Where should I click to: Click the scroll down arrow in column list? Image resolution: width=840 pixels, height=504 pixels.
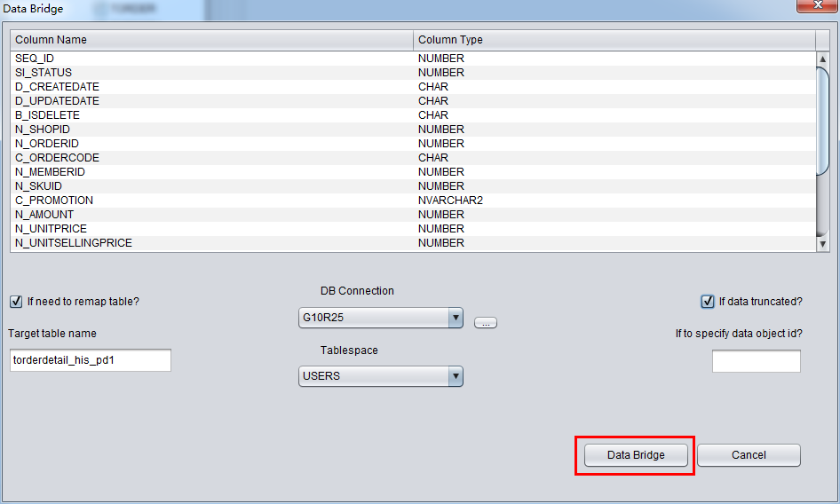pyautogui.click(x=822, y=244)
